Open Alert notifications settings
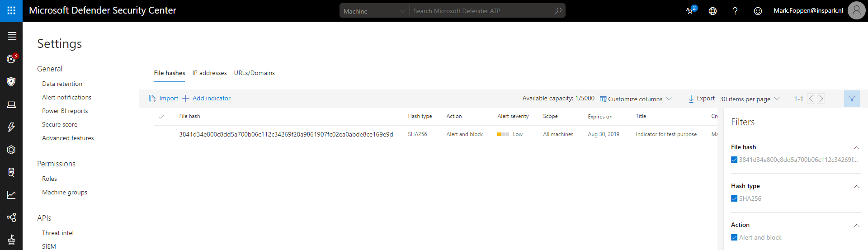The height and width of the screenshot is (250, 868). (67, 97)
